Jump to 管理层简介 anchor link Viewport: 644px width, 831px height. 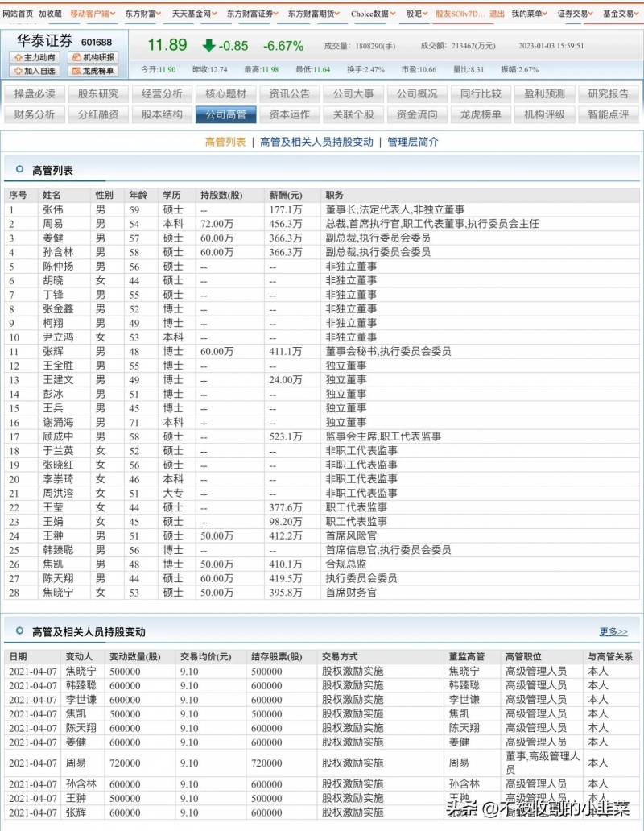(x=412, y=142)
